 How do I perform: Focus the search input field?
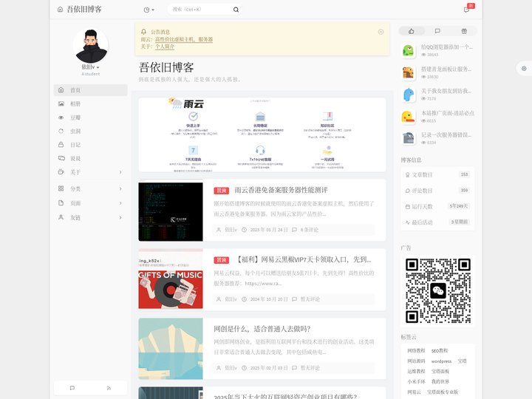(200, 10)
